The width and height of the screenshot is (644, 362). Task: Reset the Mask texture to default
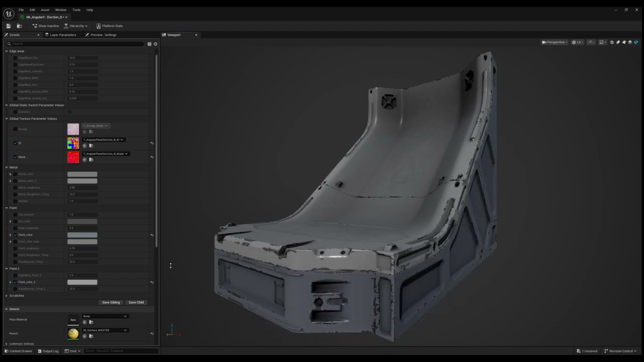152,157
